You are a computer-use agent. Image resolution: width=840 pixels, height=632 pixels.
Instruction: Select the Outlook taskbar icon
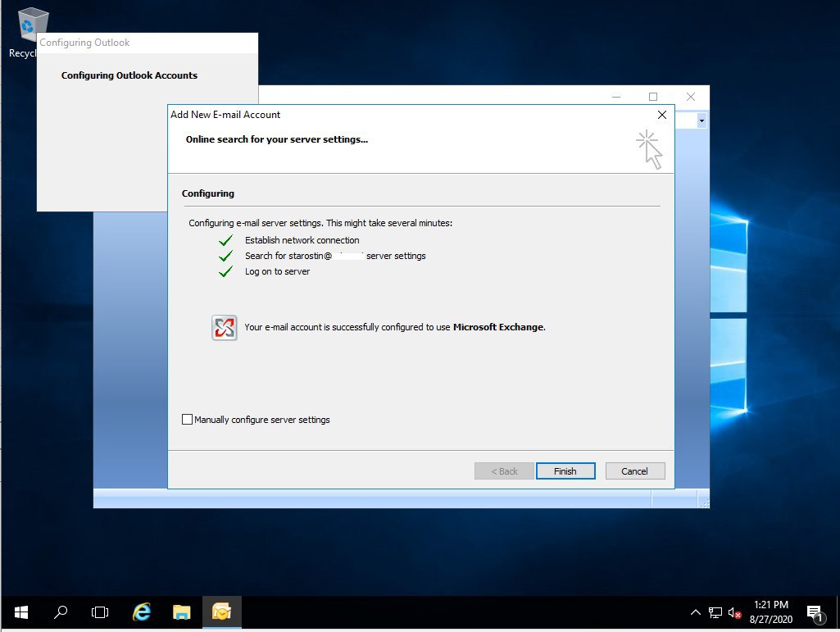[x=222, y=612]
